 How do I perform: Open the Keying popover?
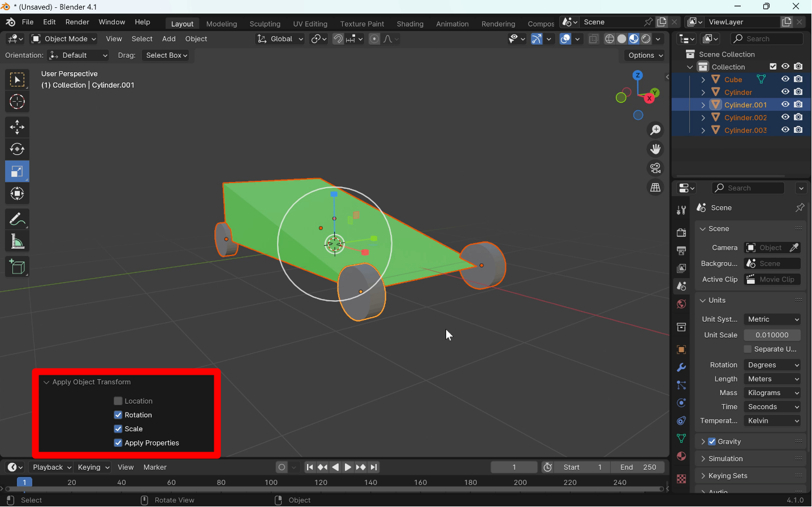[93, 467]
